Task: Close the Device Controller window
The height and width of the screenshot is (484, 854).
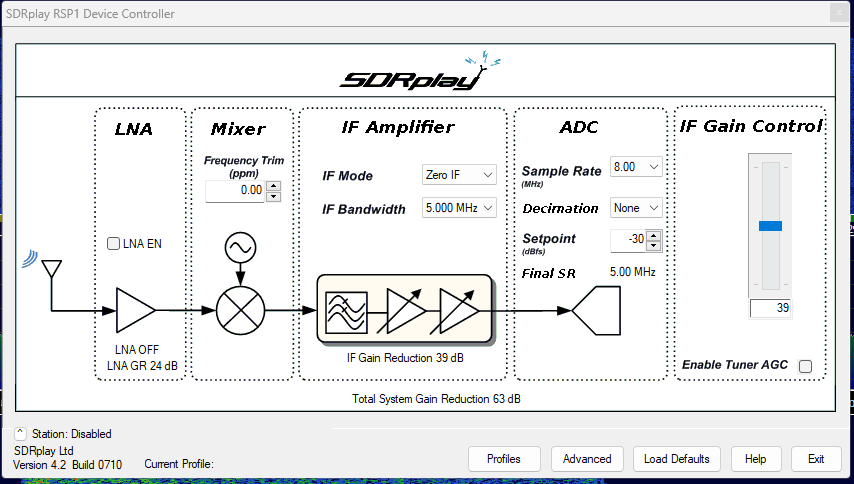Action: point(839,13)
